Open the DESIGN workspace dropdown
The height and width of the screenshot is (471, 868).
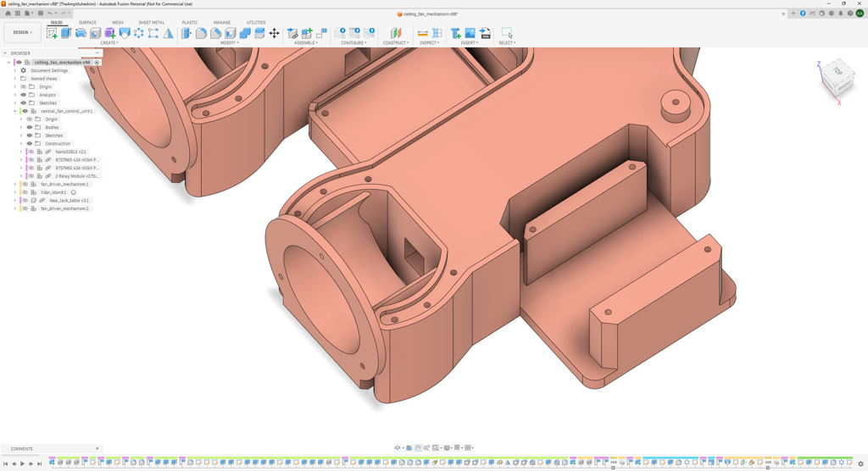click(x=22, y=33)
